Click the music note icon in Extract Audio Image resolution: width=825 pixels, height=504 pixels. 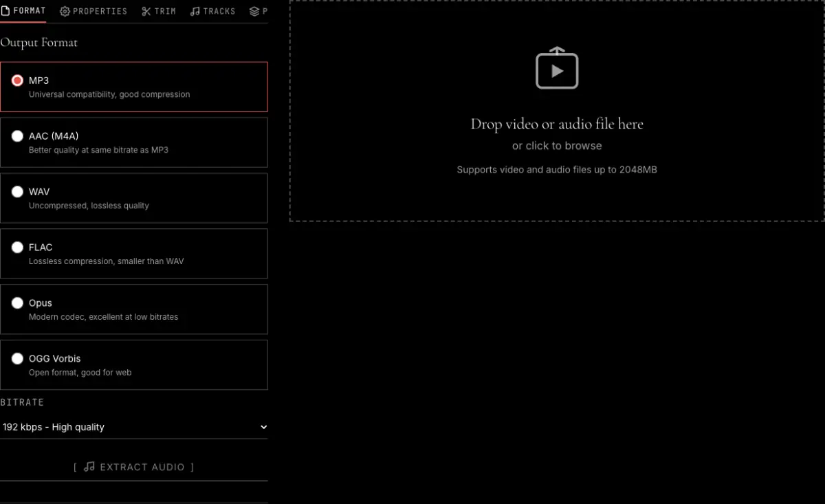89,467
